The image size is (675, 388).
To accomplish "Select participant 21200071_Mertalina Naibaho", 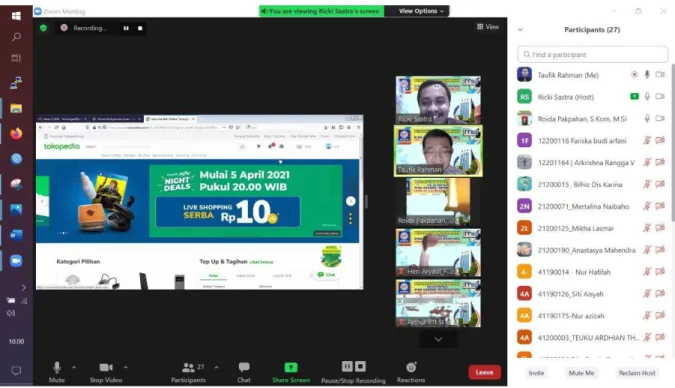I will (x=592, y=206).
